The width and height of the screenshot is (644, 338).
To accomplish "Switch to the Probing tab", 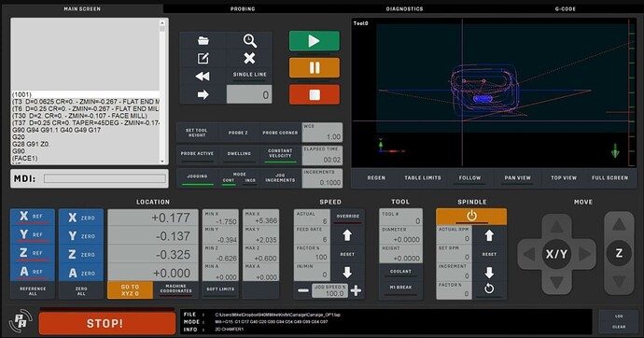I will coord(243,8).
